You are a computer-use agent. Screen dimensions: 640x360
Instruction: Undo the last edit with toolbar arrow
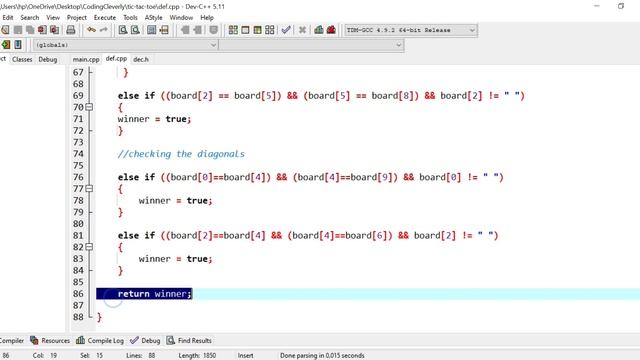click(91, 30)
